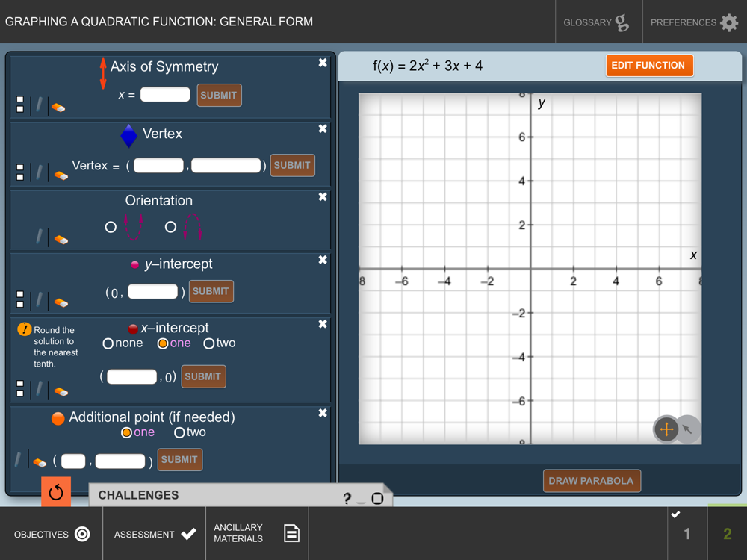Select the plot point crosshair tool

[666, 429]
